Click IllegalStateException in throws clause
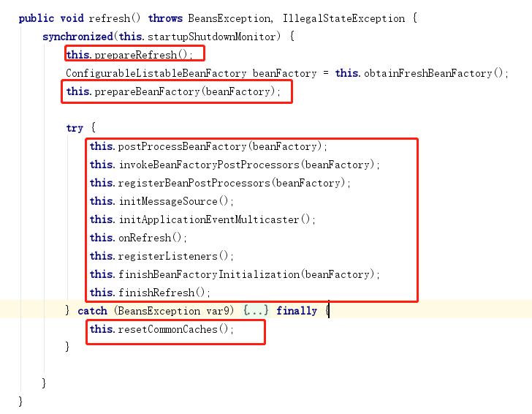The width and height of the screenshot is (532, 414). (343, 18)
